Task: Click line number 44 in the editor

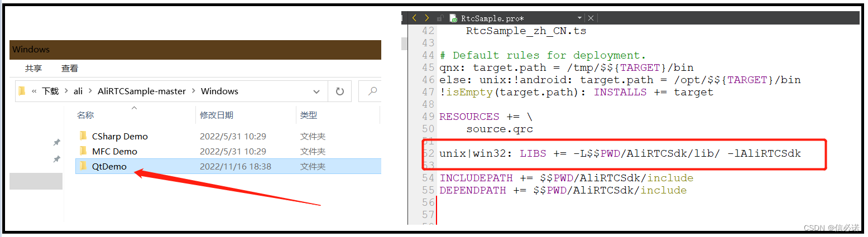Action: (x=428, y=55)
